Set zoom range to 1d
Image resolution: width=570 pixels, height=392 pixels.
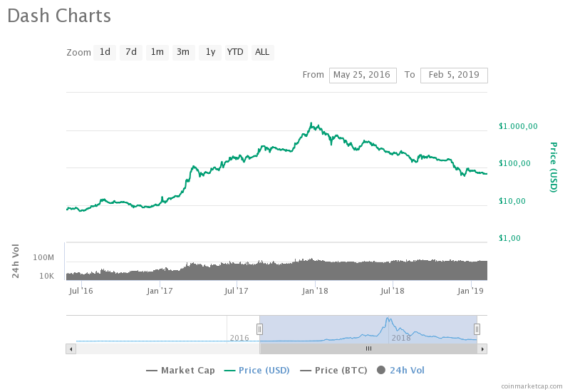[105, 52]
